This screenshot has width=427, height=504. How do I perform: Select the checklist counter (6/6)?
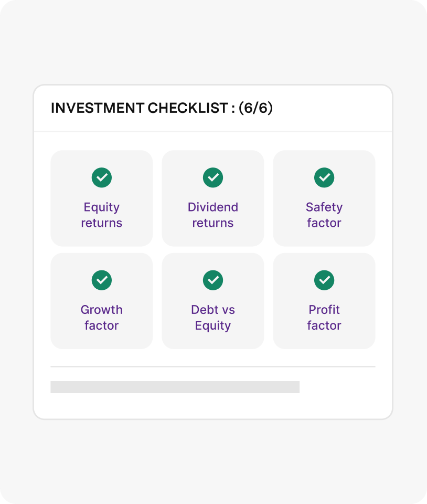pos(256,108)
